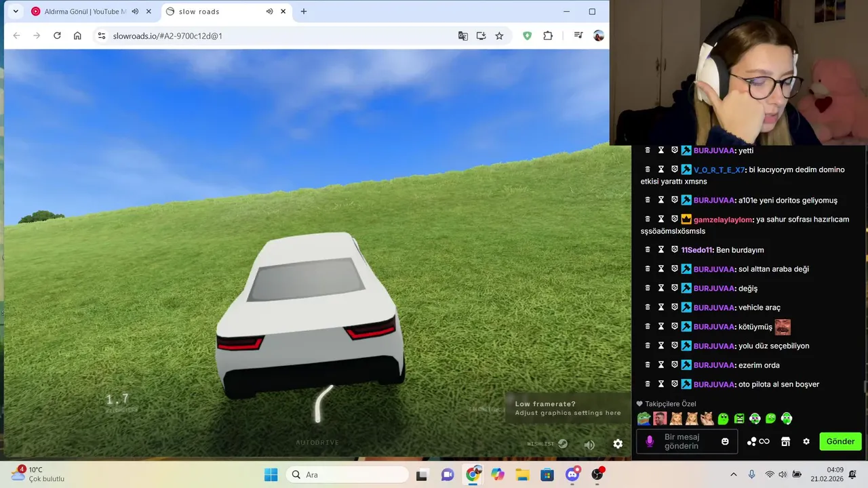
Task: Bookmark this page with the star
Action: click(x=499, y=36)
